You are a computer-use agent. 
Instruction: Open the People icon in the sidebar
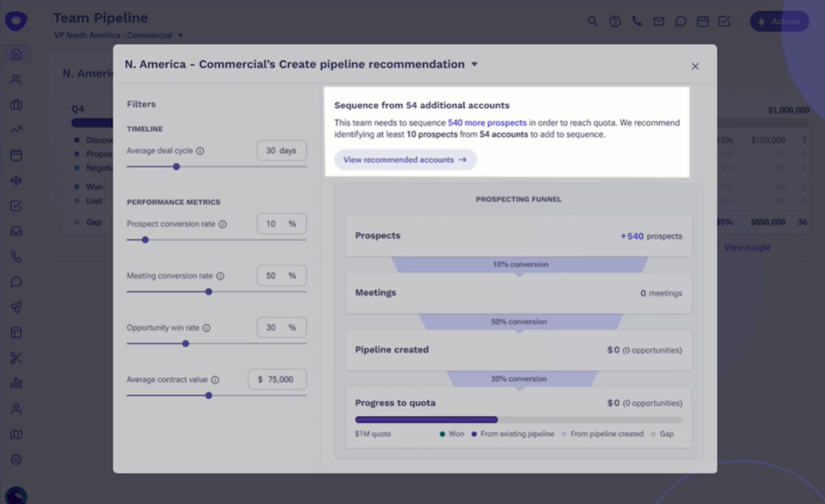[16, 79]
